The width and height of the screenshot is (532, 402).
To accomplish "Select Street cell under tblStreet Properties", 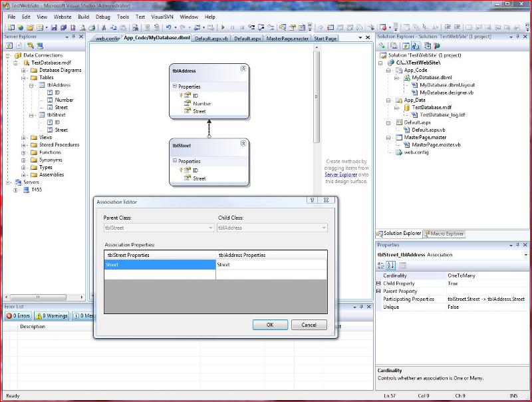I will (x=160, y=264).
